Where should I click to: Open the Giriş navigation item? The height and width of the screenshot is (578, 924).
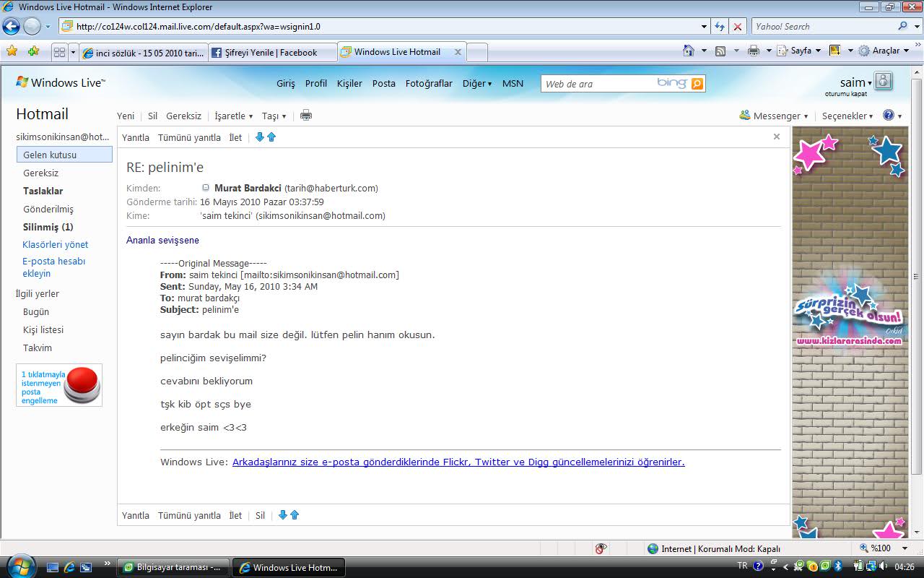point(286,84)
